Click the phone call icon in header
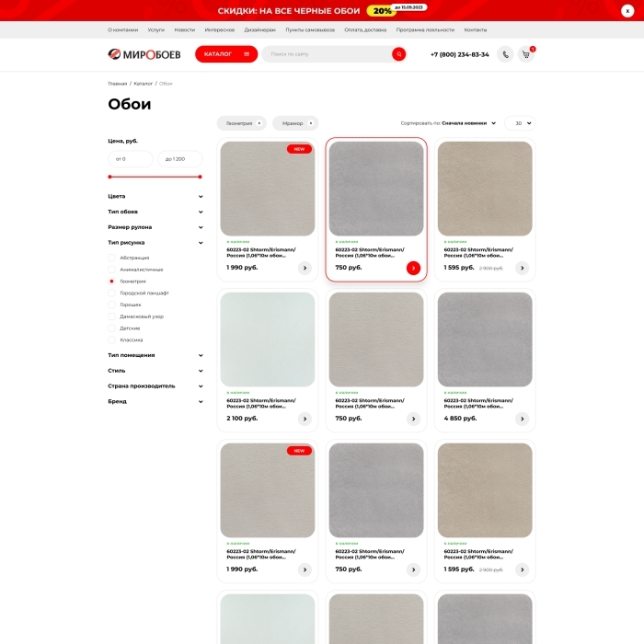The image size is (644, 644). pos(505,54)
